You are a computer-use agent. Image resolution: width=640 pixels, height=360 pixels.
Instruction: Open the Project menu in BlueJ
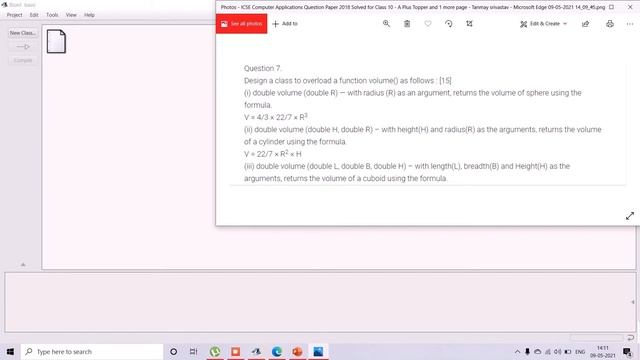[14, 15]
